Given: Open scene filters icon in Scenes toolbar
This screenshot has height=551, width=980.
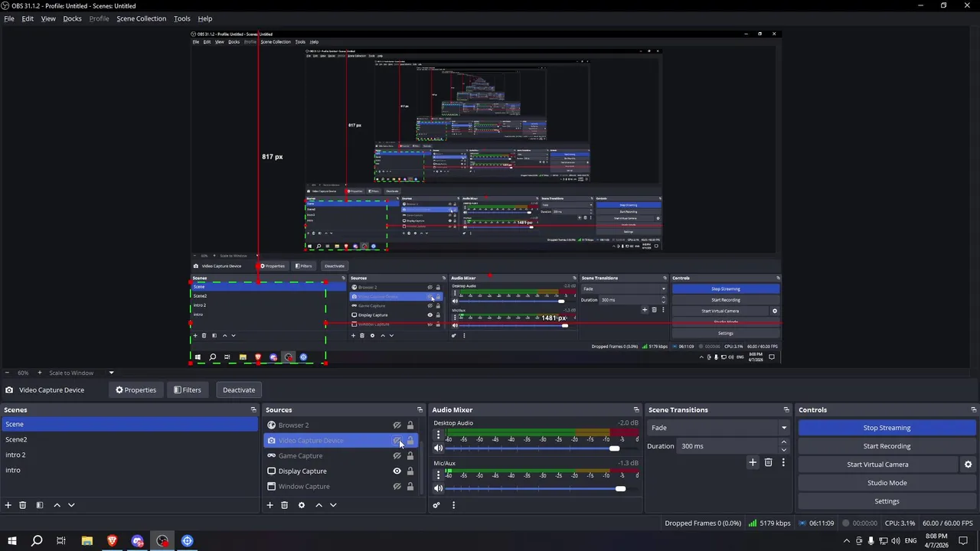Looking at the screenshot, I should (40, 505).
